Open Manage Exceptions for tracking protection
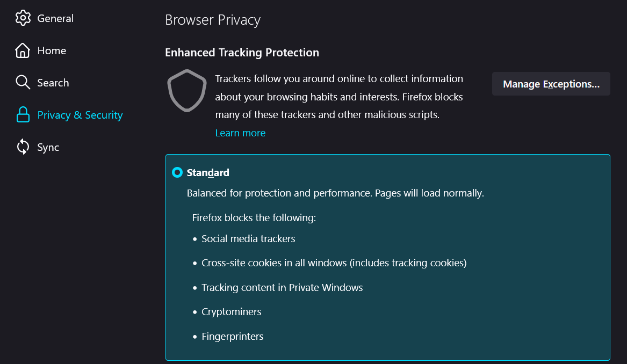Image resolution: width=627 pixels, height=364 pixels. pos(551,84)
